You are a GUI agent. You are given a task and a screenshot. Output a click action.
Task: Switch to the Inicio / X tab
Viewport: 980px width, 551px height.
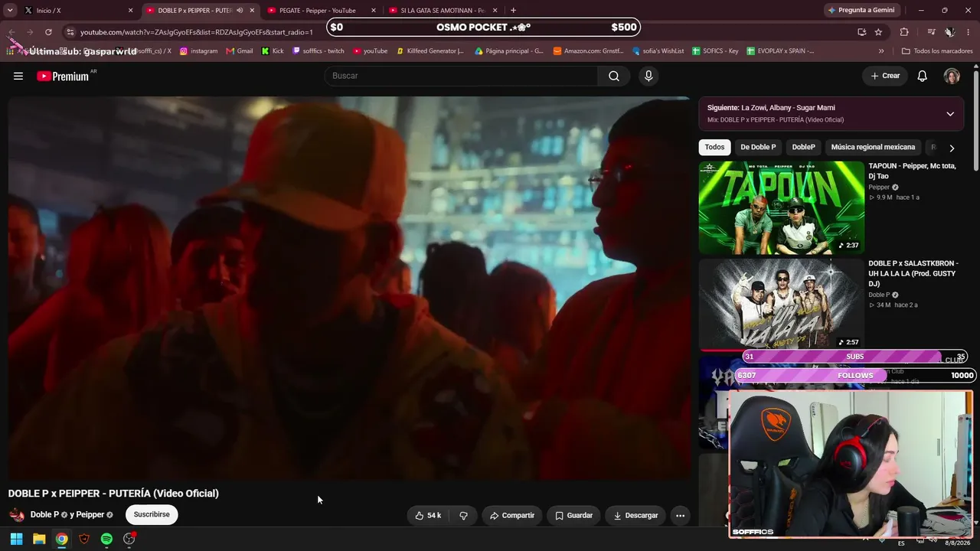coord(78,11)
